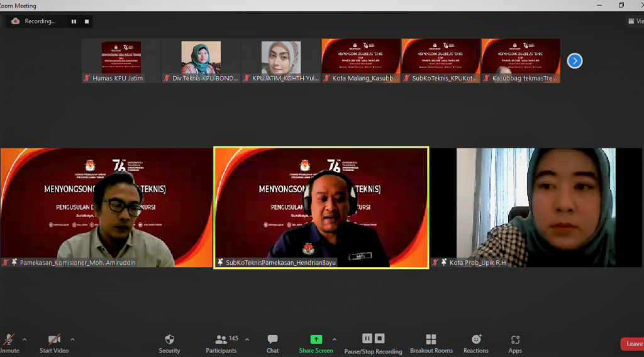Open video options arrow beside Start Video

(x=72, y=339)
